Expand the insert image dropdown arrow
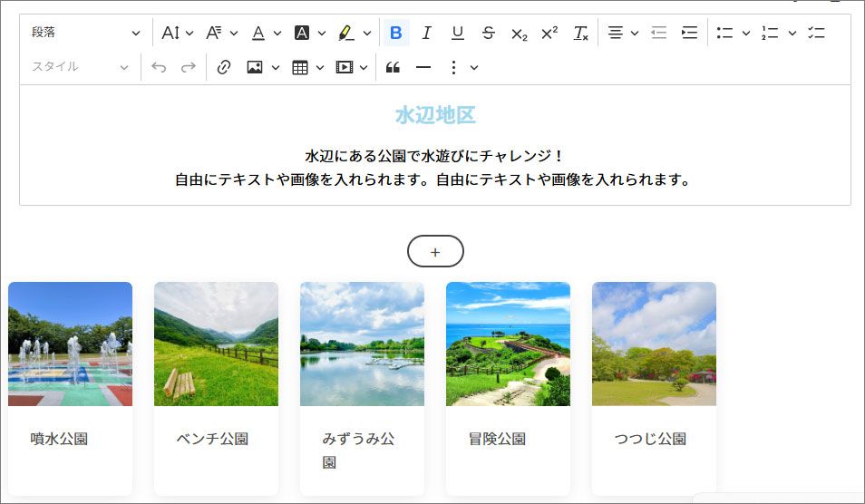865x504 pixels. (x=276, y=68)
